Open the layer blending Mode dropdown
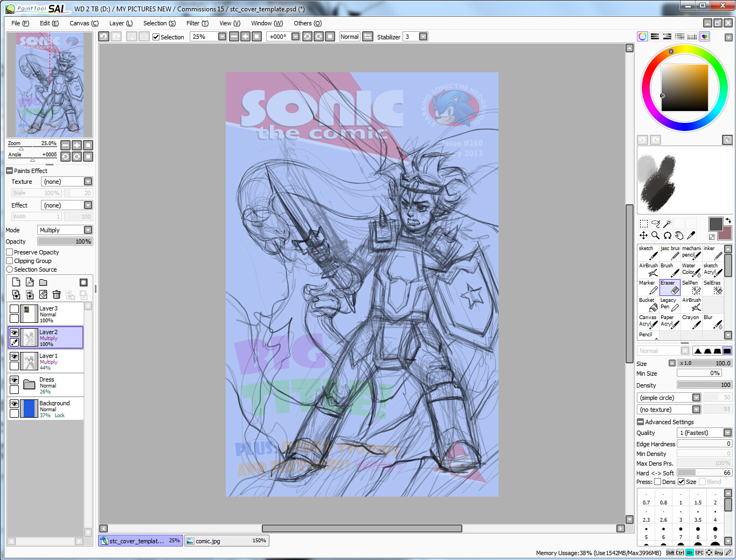This screenshot has width=736, height=560. click(x=65, y=230)
